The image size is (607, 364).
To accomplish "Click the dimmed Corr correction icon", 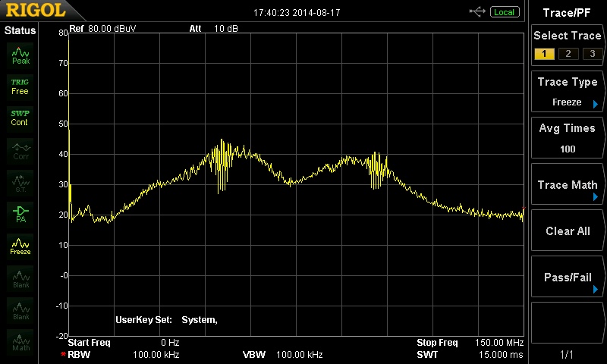I will click(20, 151).
